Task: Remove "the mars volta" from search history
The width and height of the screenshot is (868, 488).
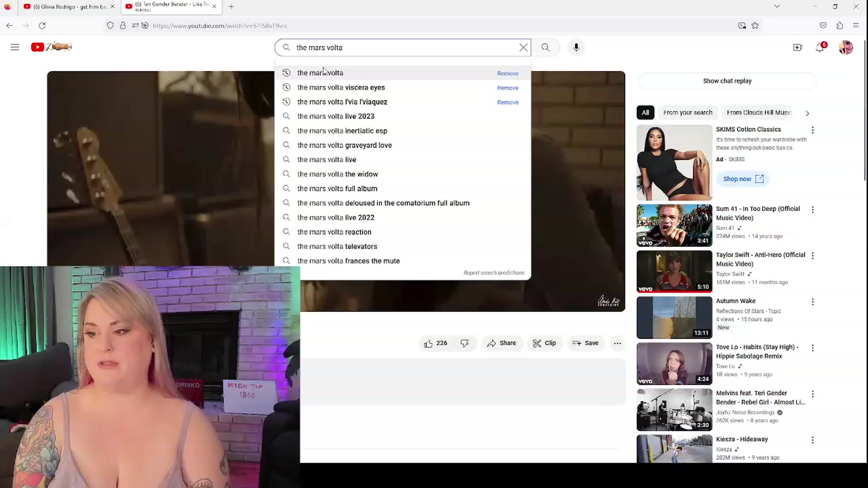Action: (508, 73)
